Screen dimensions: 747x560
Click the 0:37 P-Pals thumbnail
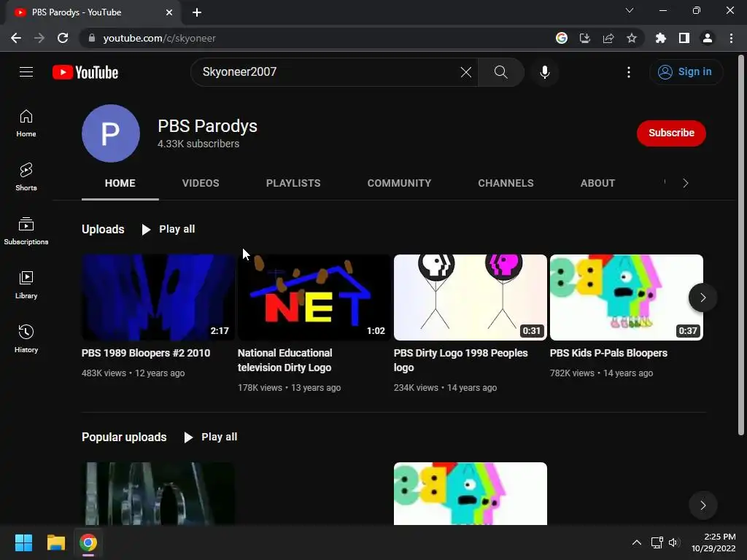coord(627,297)
